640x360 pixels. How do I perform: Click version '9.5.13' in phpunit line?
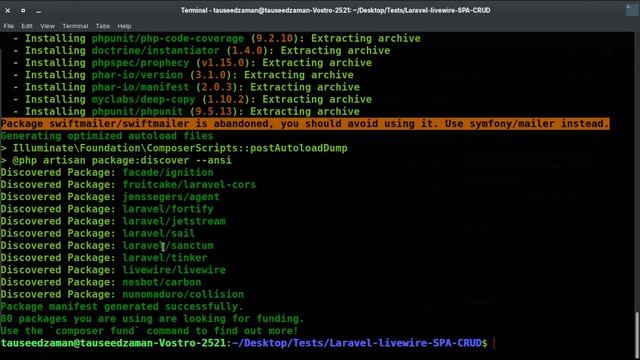tap(213, 112)
